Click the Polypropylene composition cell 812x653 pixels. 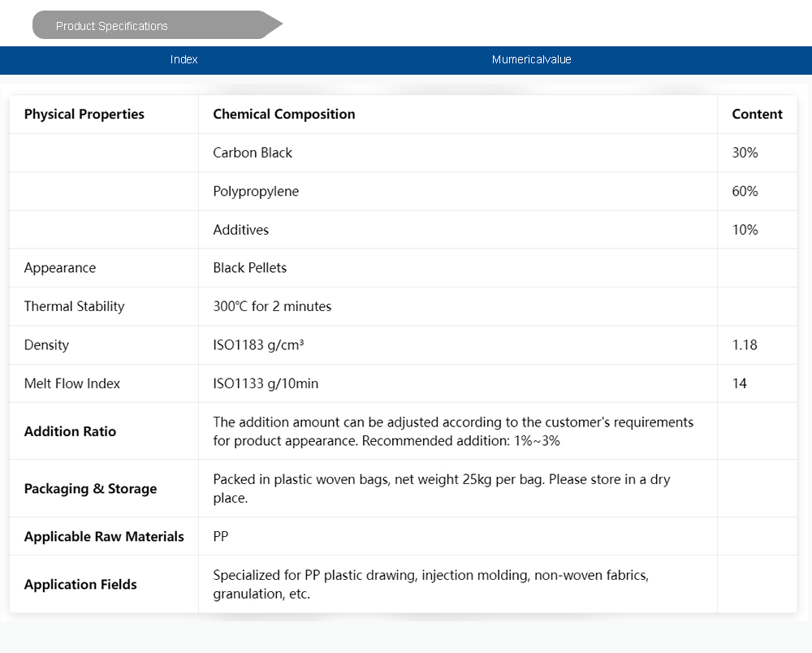point(256,192)
